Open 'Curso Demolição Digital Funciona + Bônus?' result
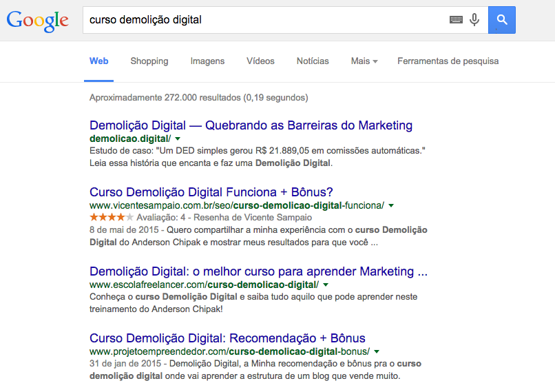The image size is (555, 392). pos(211,192)
